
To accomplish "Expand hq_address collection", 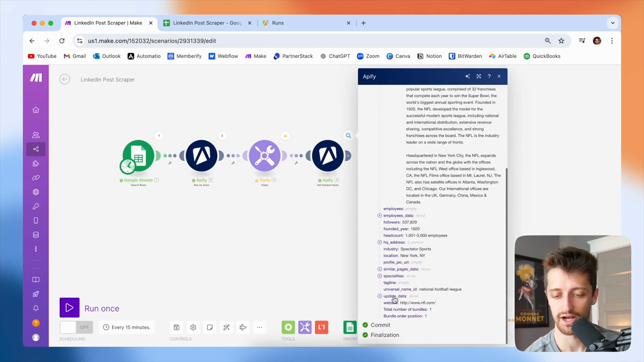I will coord(380,242).
